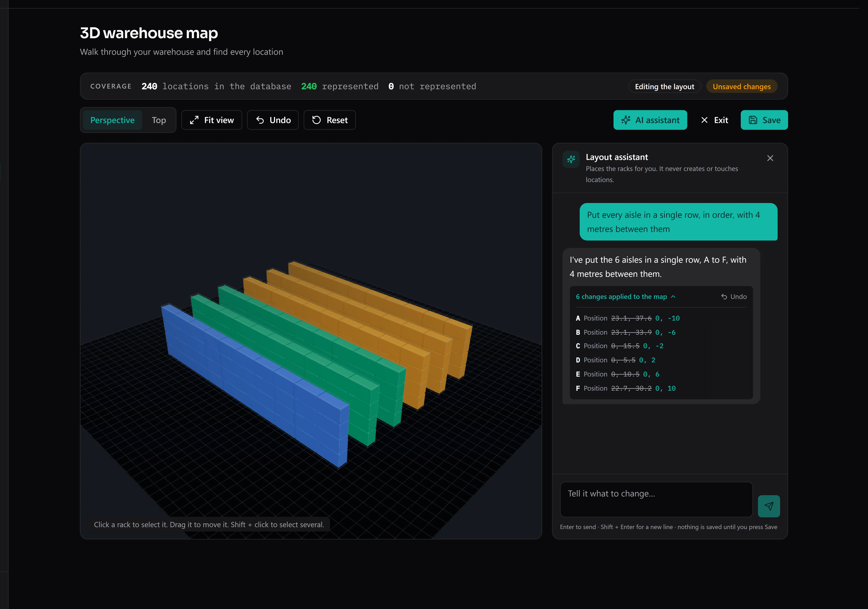
Task: Switch to the Top view tab
Action: coord(159,120)
